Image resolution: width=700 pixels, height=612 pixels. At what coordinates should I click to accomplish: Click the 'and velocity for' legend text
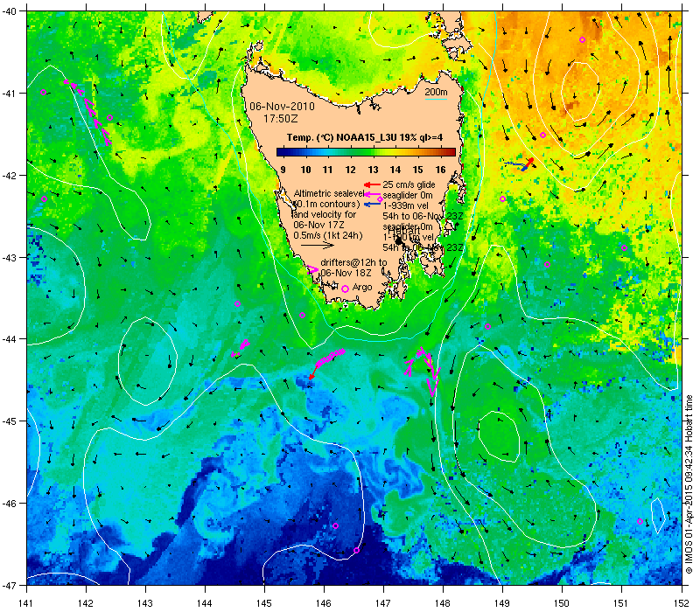click(x=325, y=214)
